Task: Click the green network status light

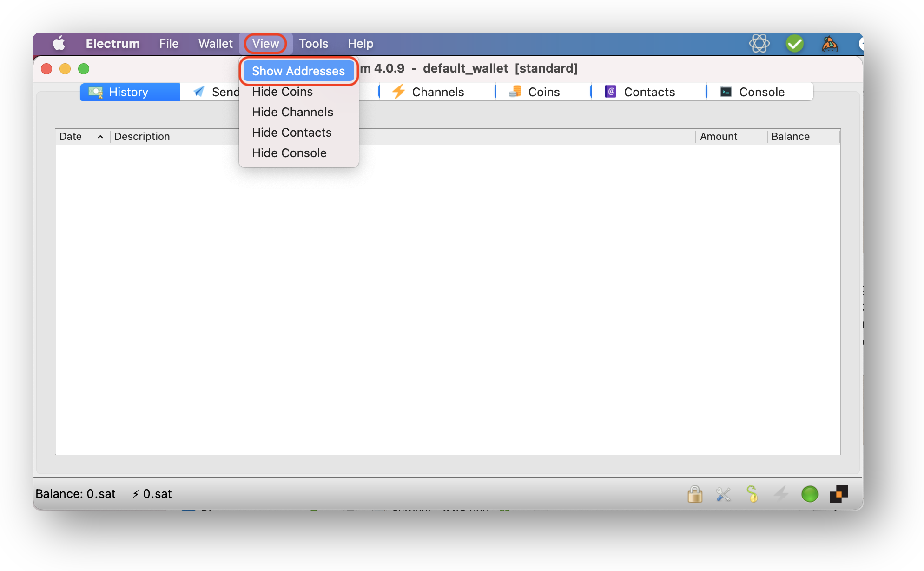Action: point(810,494)
